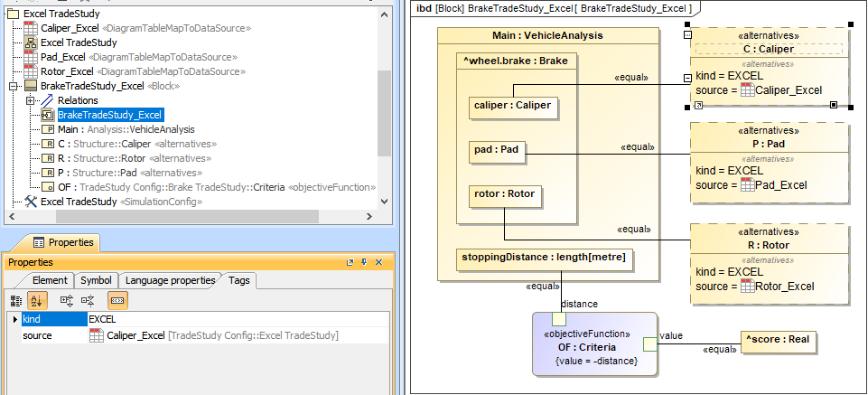Select Rotor_Excel in the containment tree
The width and height of the screenshot is (868, 395).
[x=68, y=71]
